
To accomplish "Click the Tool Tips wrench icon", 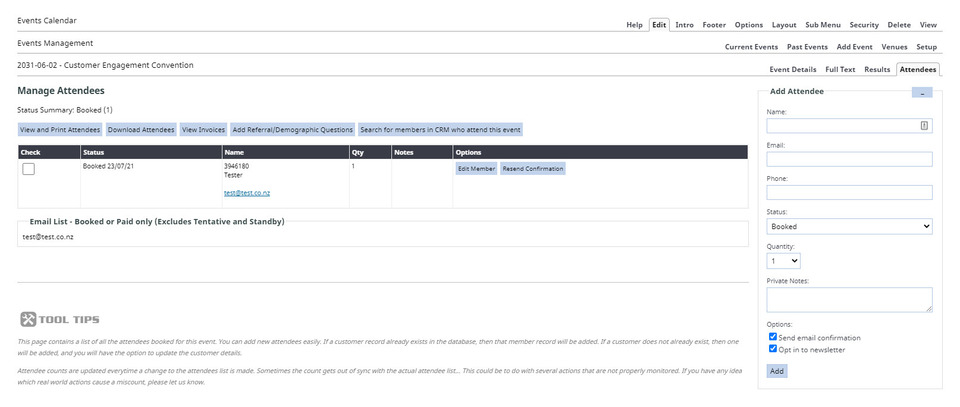I will tap(28, 319).
